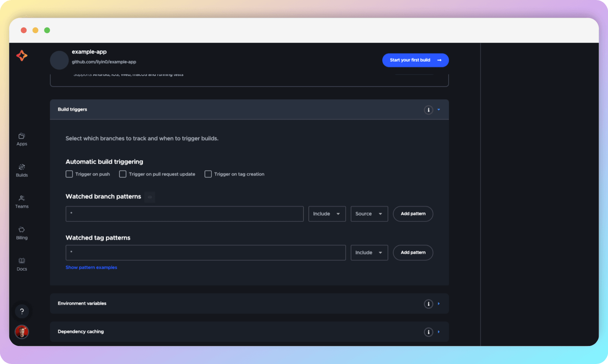The width and height of the screenshot is (608, 364).
Task: Open the Source dropdown
Action: (x=369, y=214)
